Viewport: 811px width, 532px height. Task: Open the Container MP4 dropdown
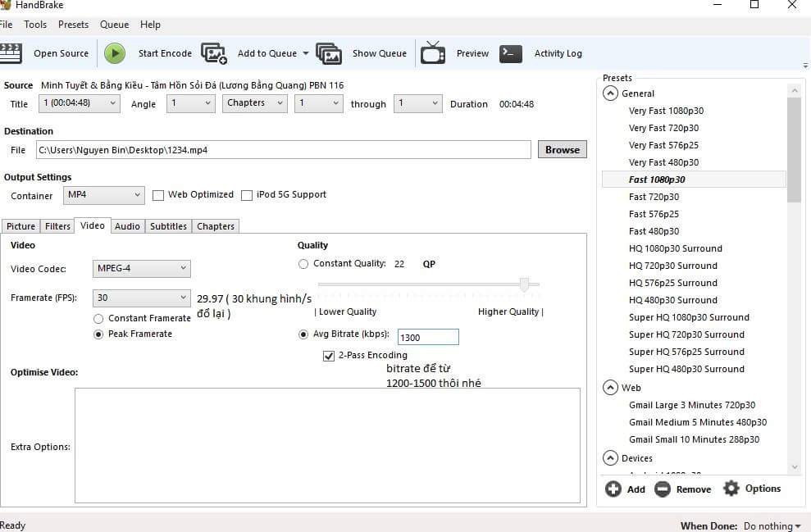point(104,195)
